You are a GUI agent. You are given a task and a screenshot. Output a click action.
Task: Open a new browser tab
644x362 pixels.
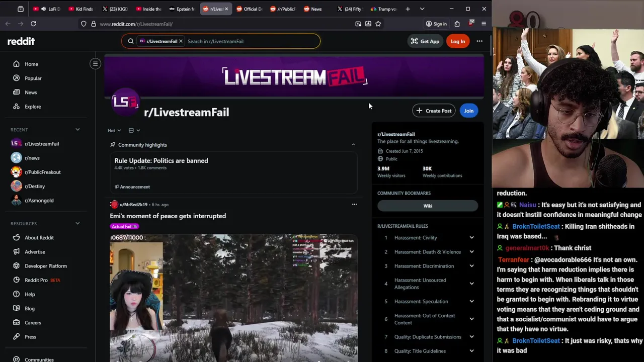click(408, 9)
